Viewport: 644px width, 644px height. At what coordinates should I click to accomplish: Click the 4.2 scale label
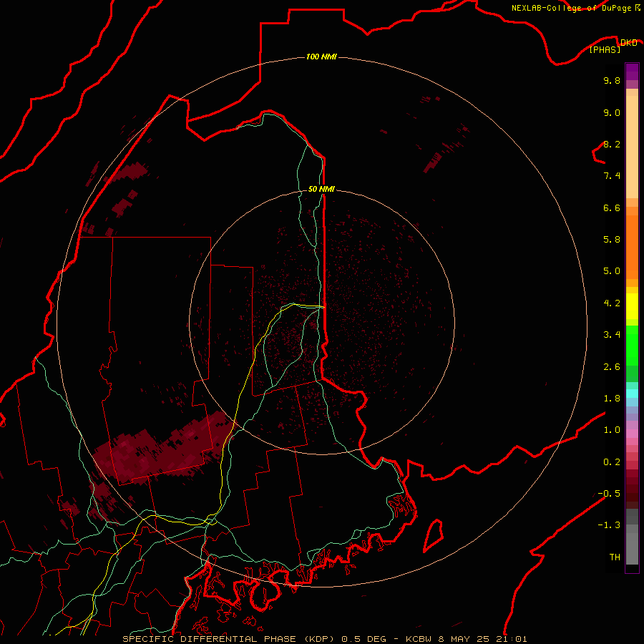tap(612, 303)
